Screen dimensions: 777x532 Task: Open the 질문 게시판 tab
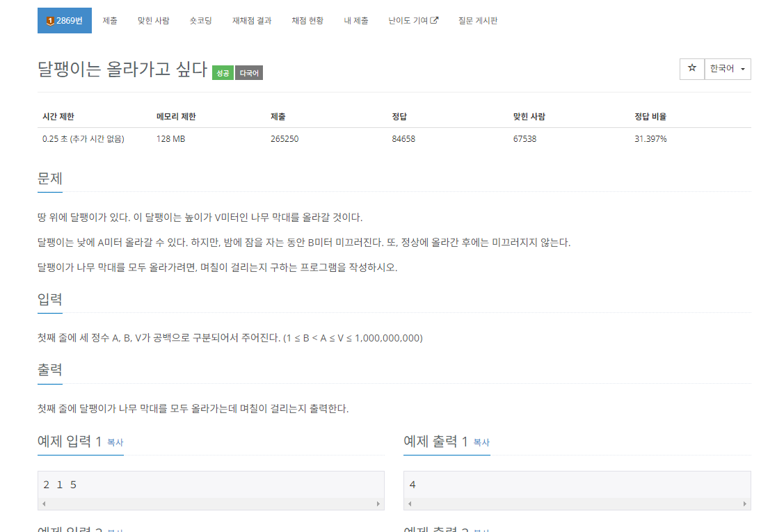(x=478, y=20)
